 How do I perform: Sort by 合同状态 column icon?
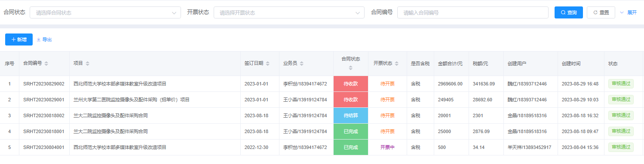coord(350,68)
